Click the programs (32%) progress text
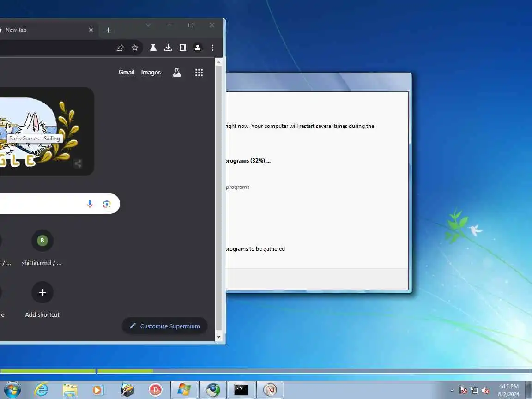532x399 pixels. (x=248, y=161)
